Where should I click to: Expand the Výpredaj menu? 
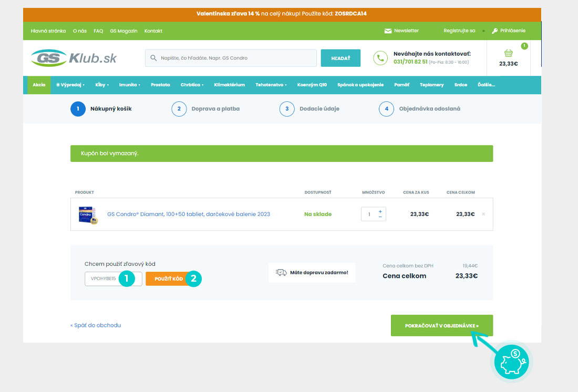click(x=70, y=85)
